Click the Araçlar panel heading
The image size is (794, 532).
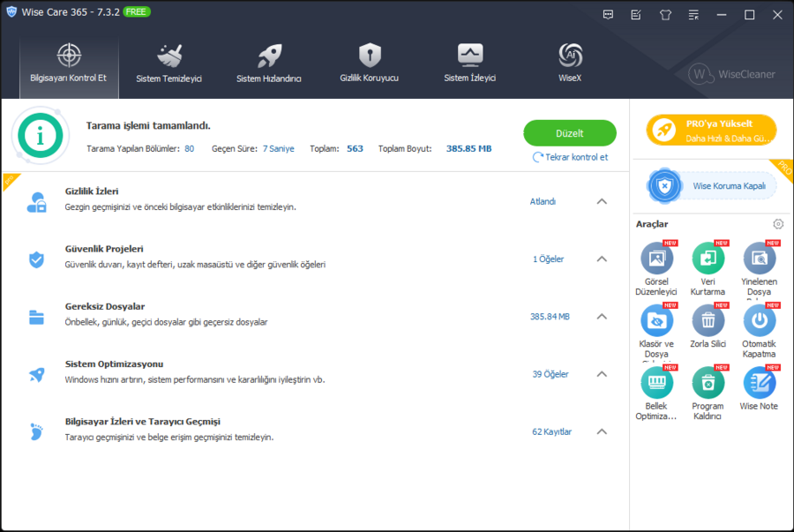pyautogui.click(x=652, y=224)
